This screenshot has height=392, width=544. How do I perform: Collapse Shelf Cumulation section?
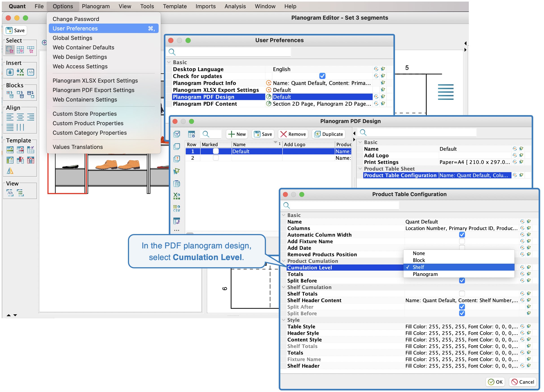click(283, 287)
